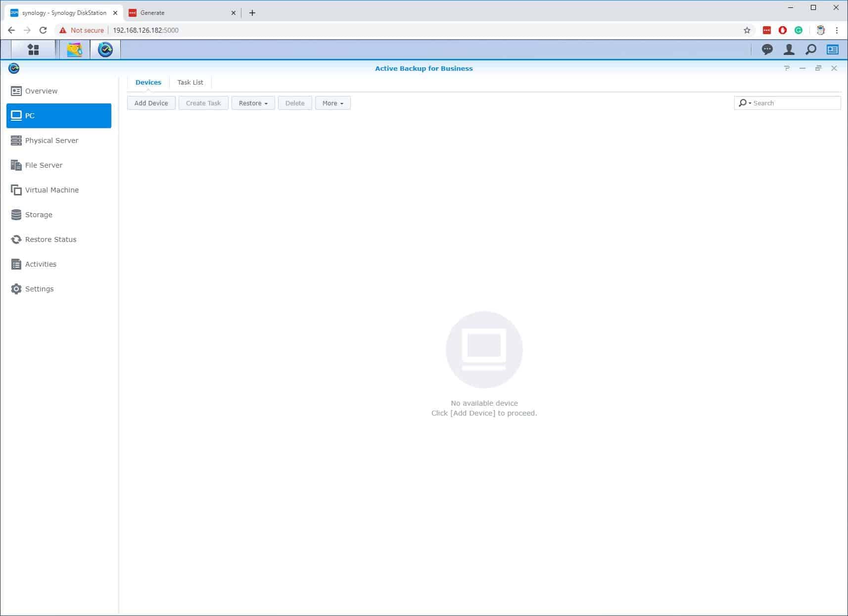Viewport: 848px width, 616px height.
Task: Open Activities section
Action: [59, 264]
